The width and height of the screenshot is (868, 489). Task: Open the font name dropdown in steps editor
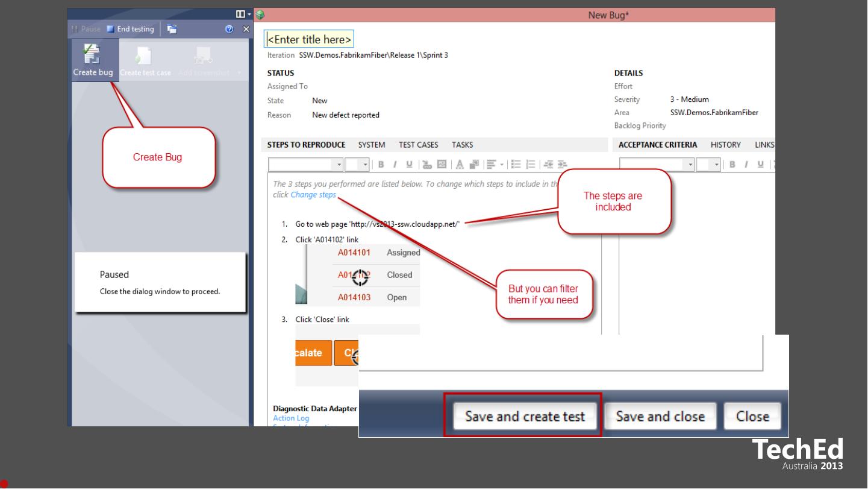[339, 165]
